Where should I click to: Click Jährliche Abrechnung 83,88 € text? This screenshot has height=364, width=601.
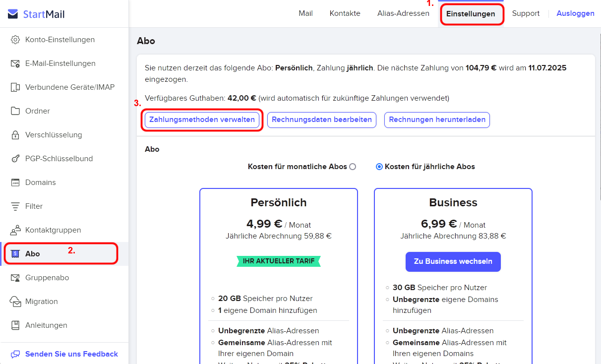(x=453, y=236)
